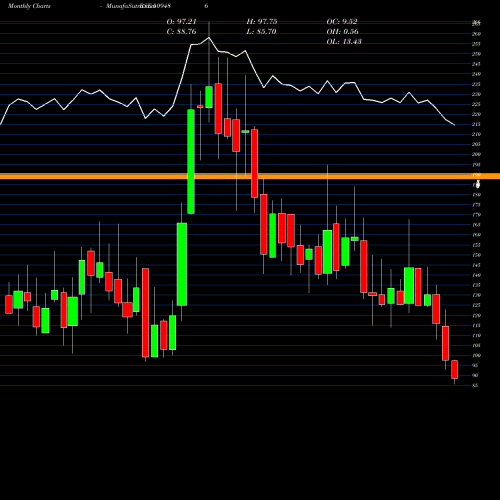Click the last red candle near 90
This screenshot has width=500, height=500.
point(455,369)
